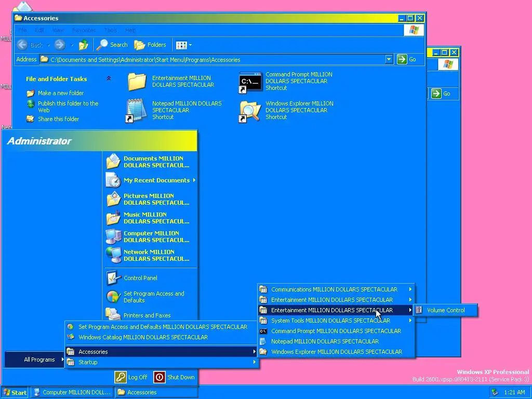Image resolution: width=532 pixels, height=399 pixels.
Task: Click the Forward arrow in the Accessories toolbar
Action: tap(60, 45)
